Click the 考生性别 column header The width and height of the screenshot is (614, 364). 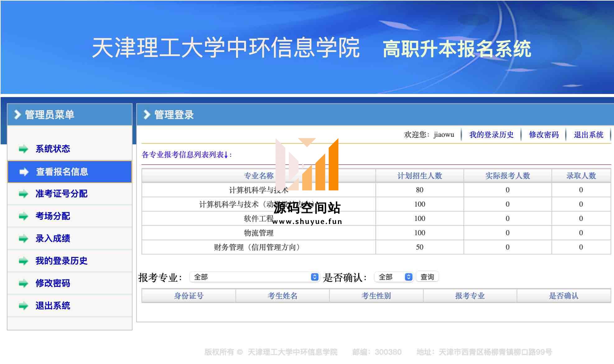coord(376,296)
